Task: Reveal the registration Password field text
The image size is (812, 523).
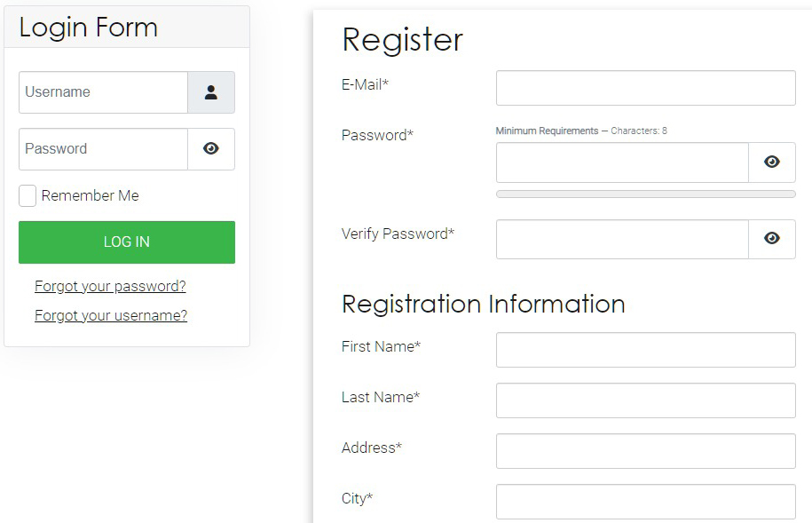Action: point(772,162)
